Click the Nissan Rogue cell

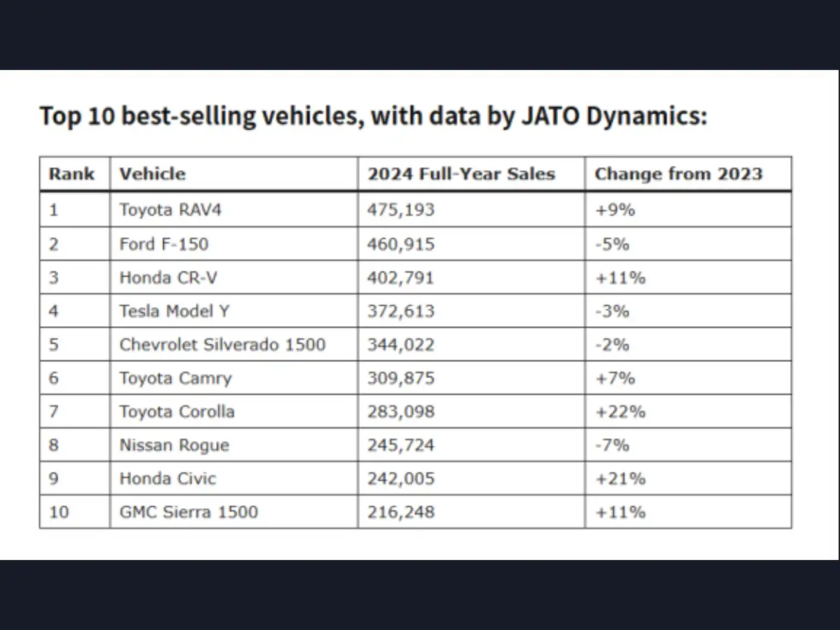(174, 445)
